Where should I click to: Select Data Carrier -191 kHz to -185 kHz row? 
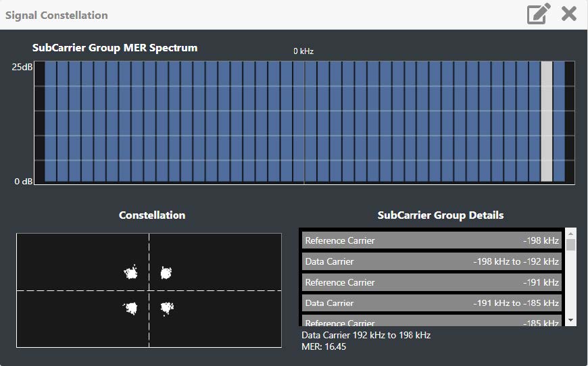[431, 303]
